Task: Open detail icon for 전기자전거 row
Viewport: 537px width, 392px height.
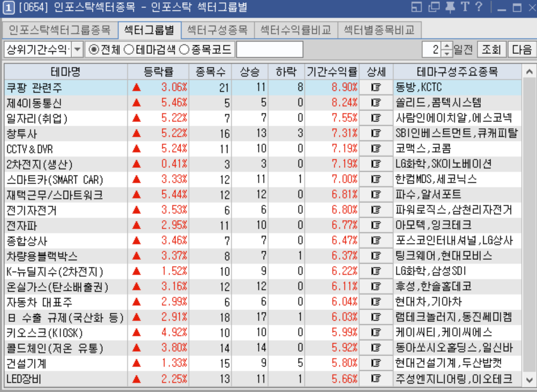Action: [376, 210]
